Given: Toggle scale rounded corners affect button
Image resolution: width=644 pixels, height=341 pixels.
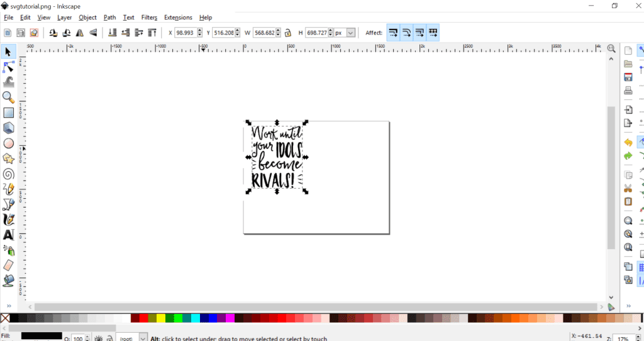Looking at the screenshot, I should 406,33.
